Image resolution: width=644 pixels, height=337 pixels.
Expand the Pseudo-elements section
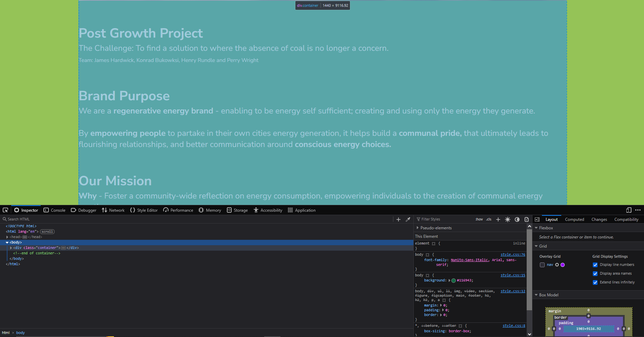click(x=417, y=228)
